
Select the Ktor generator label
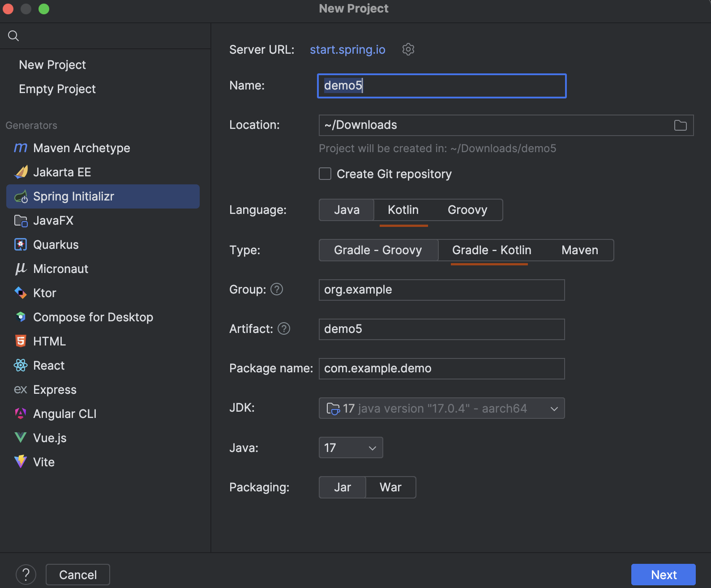[45, 293]
